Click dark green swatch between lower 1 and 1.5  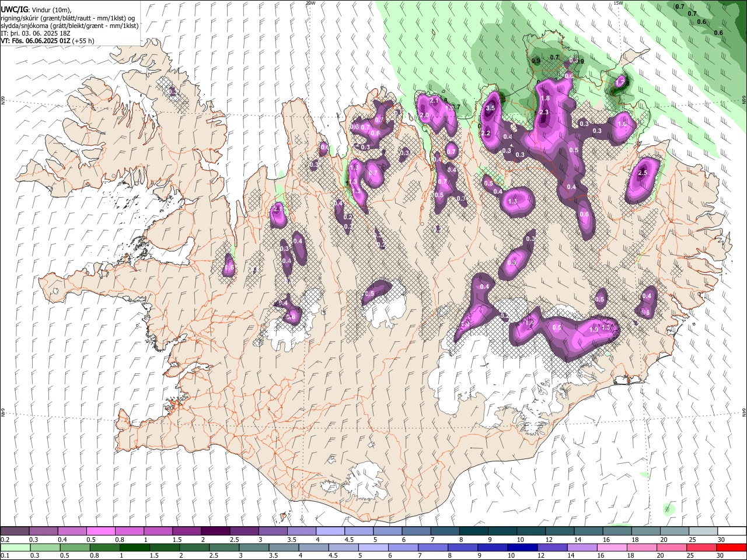pos(135,547)
